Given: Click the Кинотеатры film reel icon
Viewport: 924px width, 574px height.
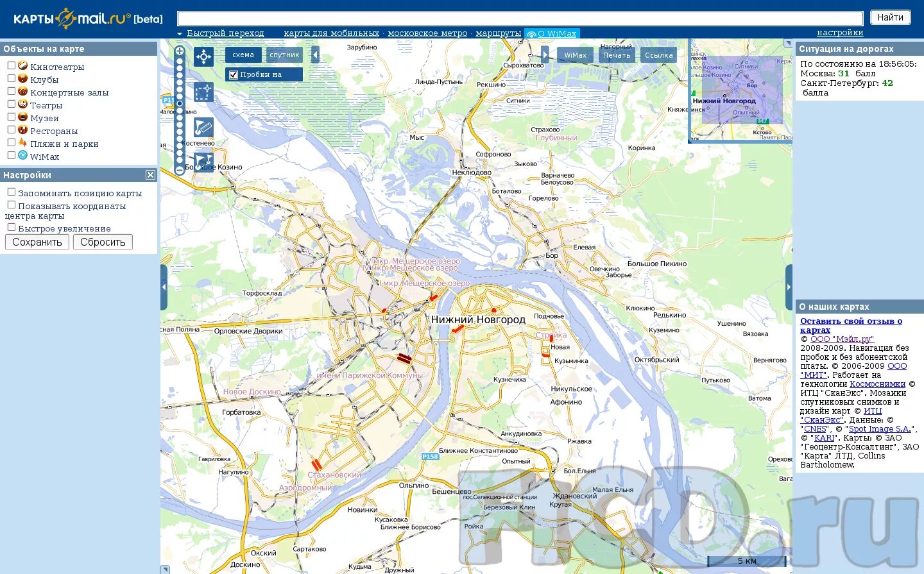Looking at the screenshot, I should [22, 65].
